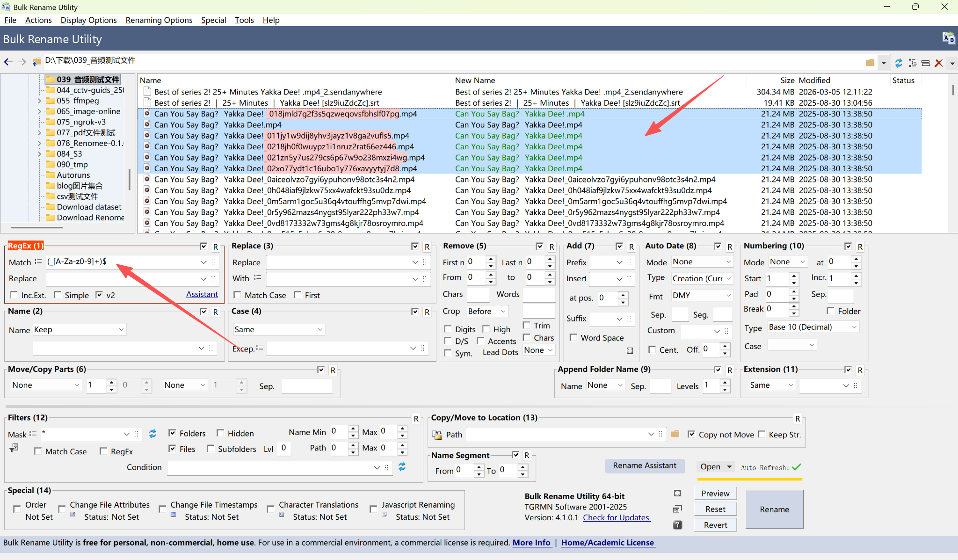Click the folder tree vertical scrollbar
Image resolution: width=958 pixels, height=560 pixels.
pyautogui.click(x=130, y=179)
